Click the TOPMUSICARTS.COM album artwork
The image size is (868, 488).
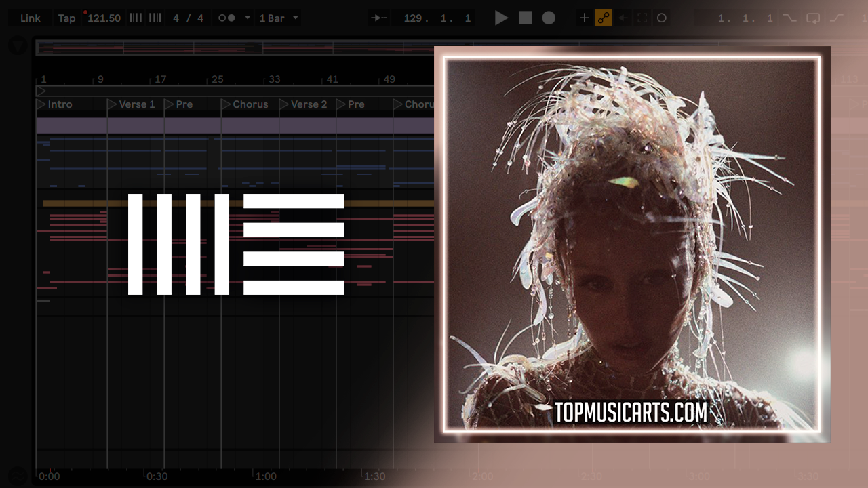[631, 244]
